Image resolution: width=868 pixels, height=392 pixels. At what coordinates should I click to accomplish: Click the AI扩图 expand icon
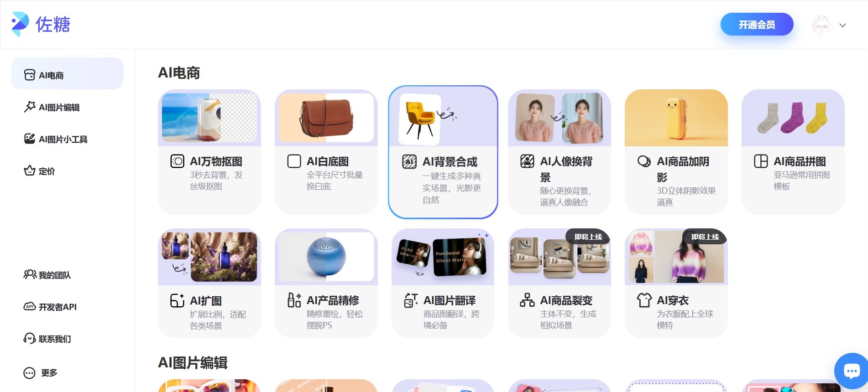click(x=177, y=300)
